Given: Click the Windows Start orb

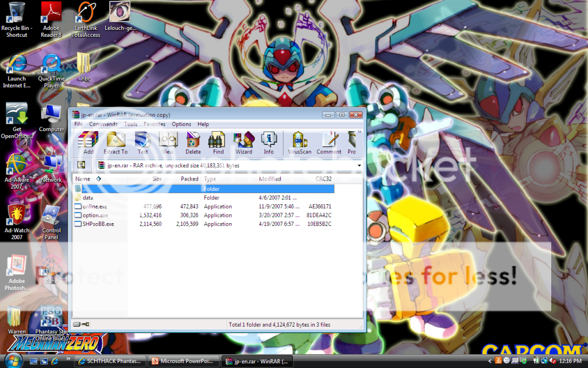Looking at the screenshot, I should [13, 361].
